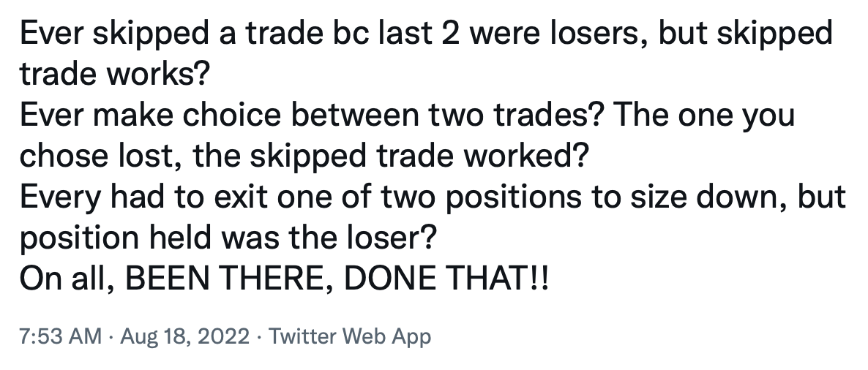The width and height of the screenshot is (868, 370).
Task: Click the 'BEEN THERE, DONE THAT!!' text
Action: coord(337,279)
